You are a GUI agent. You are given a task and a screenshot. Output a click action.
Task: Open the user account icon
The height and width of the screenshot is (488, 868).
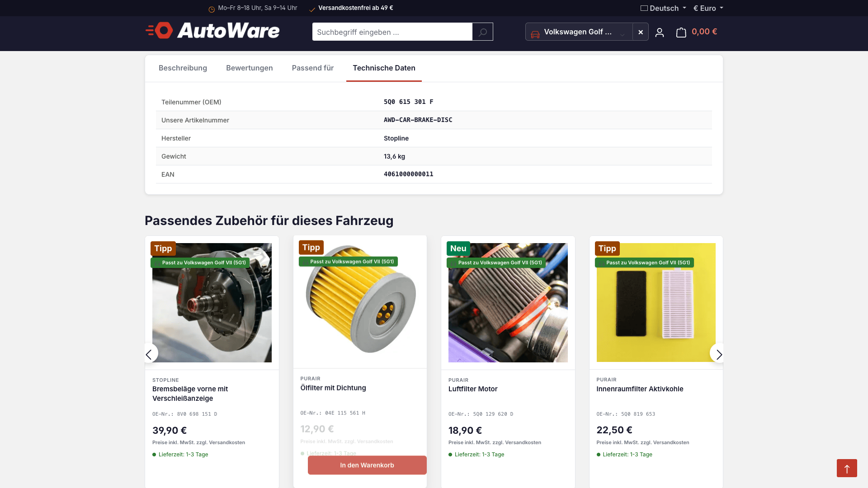tap(659, 32)
